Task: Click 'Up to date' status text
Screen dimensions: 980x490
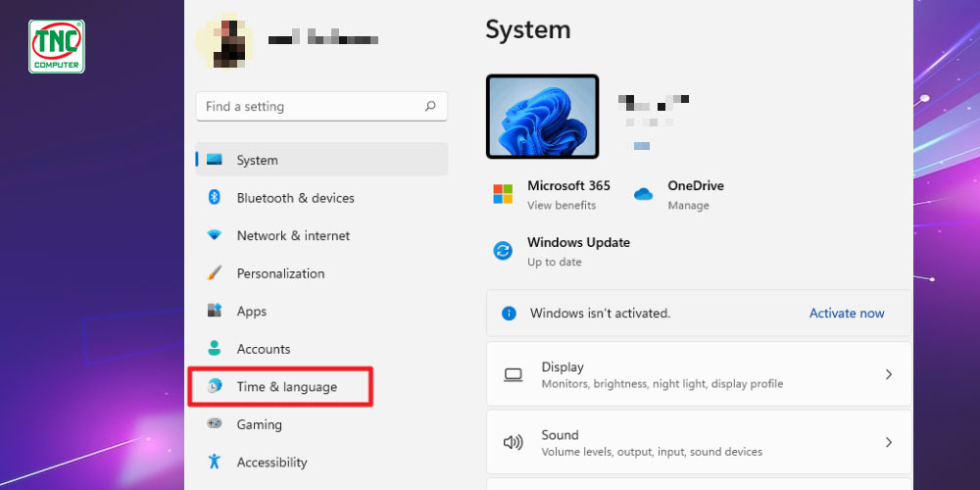Action: [x=555, y=262]
